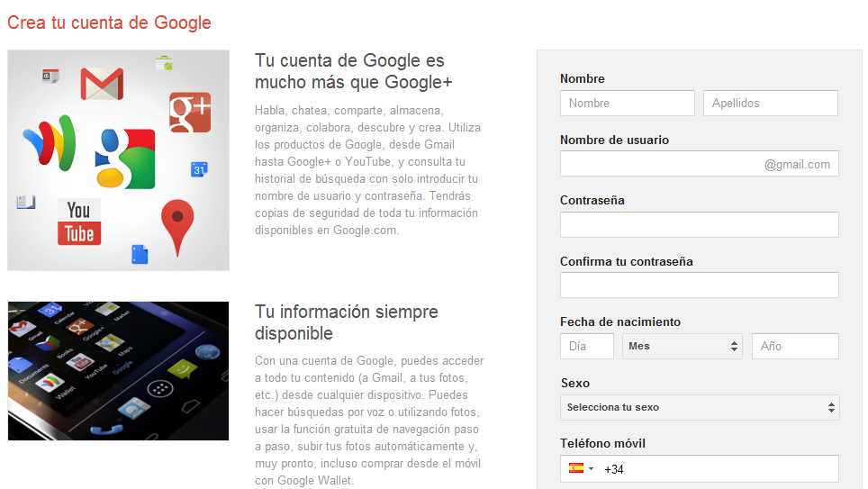
Task: Click the Google Wallet colorful icon
Action: [x=50, y=141]
